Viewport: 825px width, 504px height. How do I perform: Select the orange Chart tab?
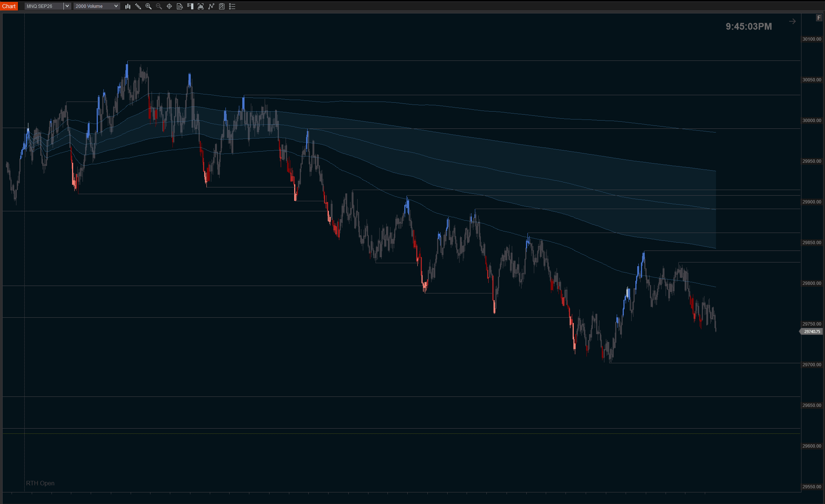9,6
